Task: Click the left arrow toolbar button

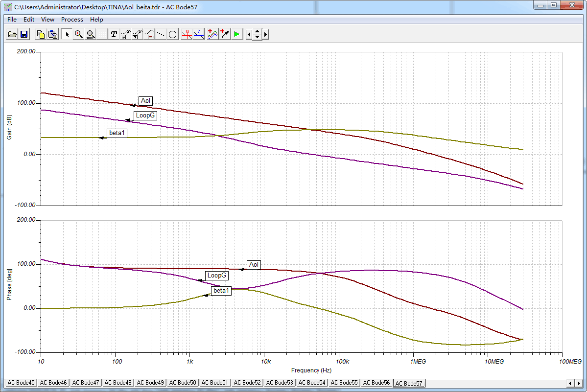Action: pos(249,34)
